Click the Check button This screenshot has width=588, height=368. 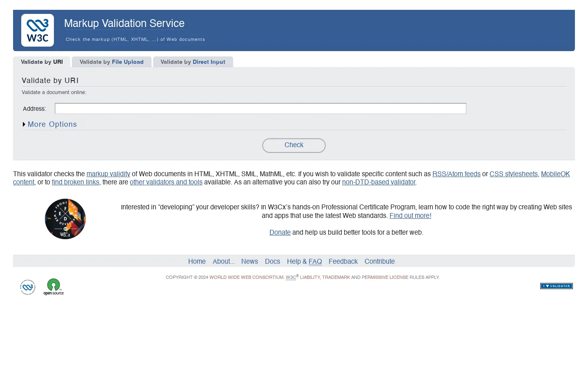[294, 145]
